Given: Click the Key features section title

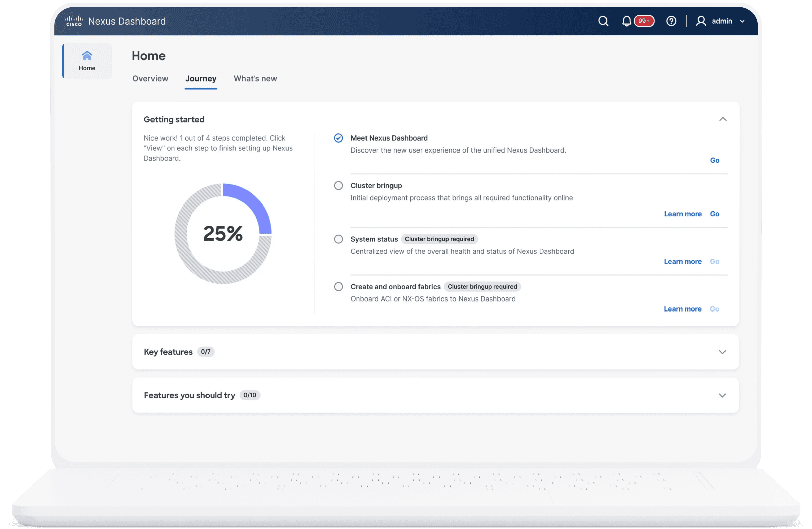Looking at the screenshot, I should pyautogui.click(x=168, y=352).
